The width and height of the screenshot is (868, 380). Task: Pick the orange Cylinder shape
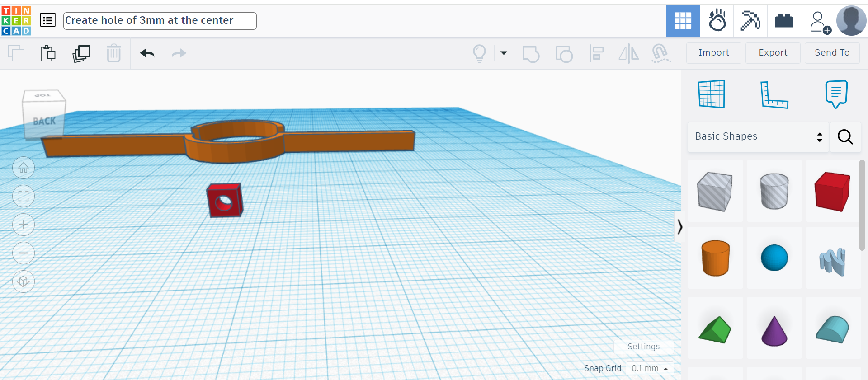(x=715, y=258)
